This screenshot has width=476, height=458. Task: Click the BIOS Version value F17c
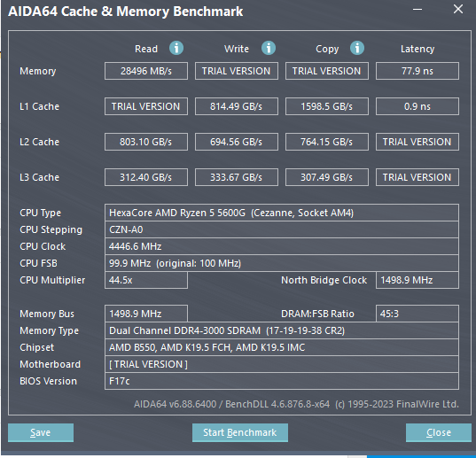(281, 381)
